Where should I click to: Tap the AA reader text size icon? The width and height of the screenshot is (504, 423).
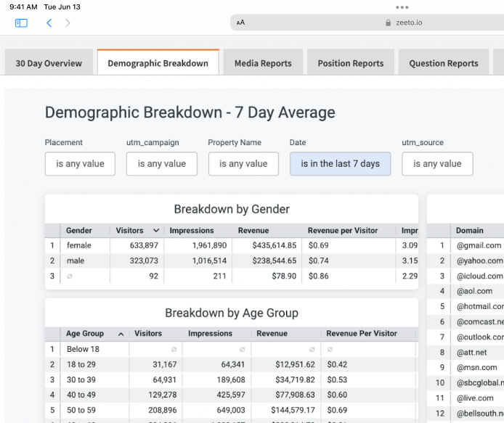point(240,22)
